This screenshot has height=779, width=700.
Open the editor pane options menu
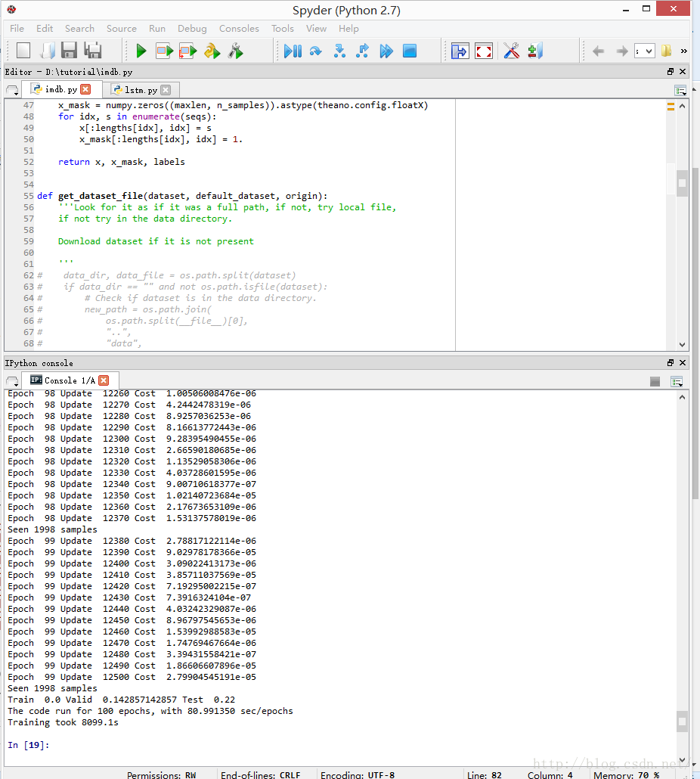[680, 91]
